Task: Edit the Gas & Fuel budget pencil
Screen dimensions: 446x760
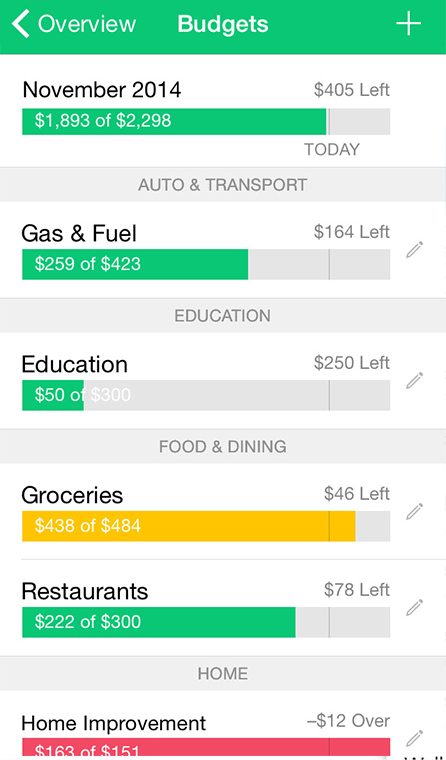Action: (x=414, y=250)
